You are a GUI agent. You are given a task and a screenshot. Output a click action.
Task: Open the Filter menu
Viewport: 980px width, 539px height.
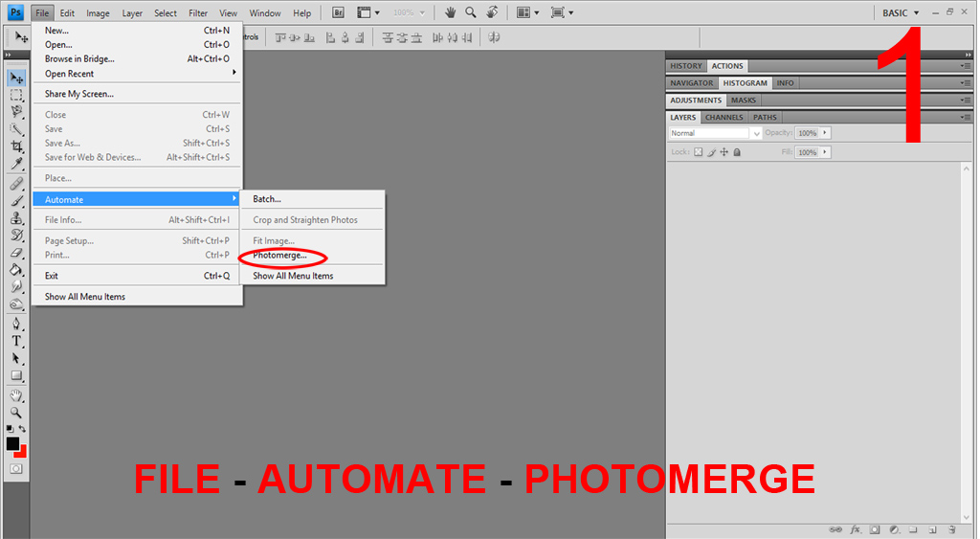198,13
